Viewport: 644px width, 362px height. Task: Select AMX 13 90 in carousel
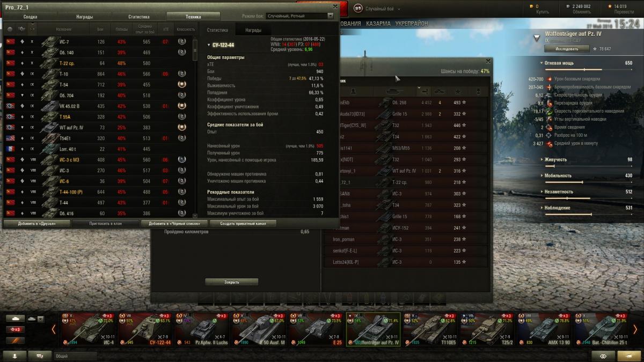545,329
